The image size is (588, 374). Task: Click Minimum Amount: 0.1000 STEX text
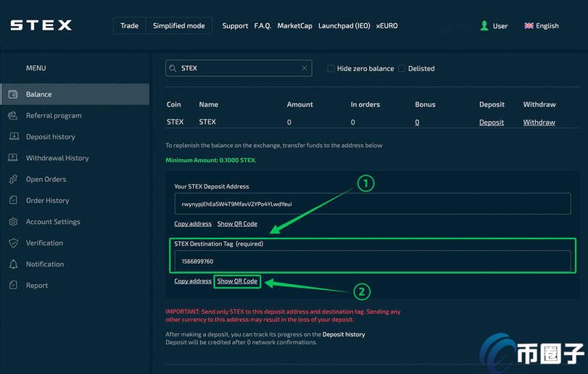click(x=211, y=160)
